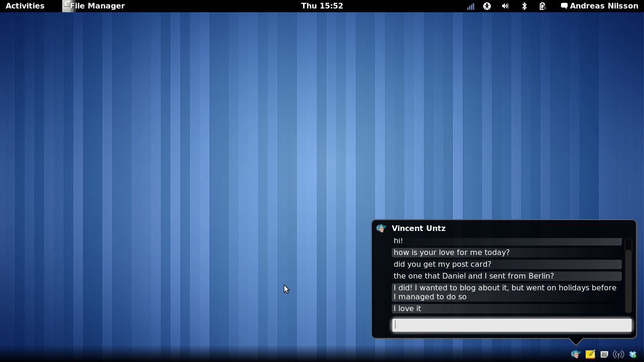Click the message 'did you get my post card?'
This screenshot has width=644, height=362.
[442, 264]
